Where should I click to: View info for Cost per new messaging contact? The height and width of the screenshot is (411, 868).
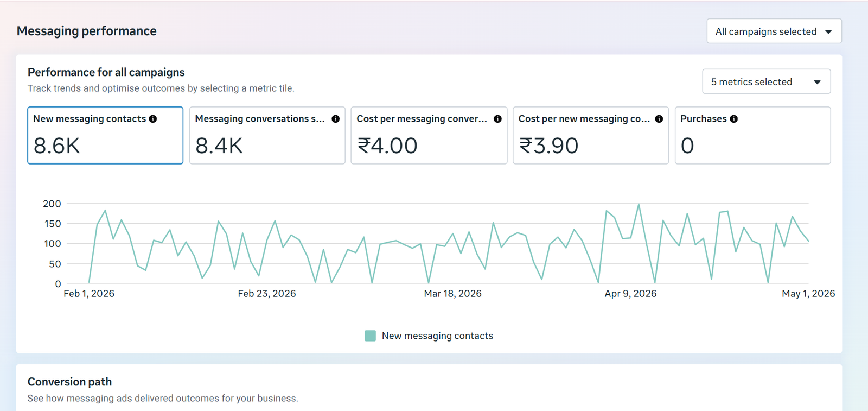point(659,119)
